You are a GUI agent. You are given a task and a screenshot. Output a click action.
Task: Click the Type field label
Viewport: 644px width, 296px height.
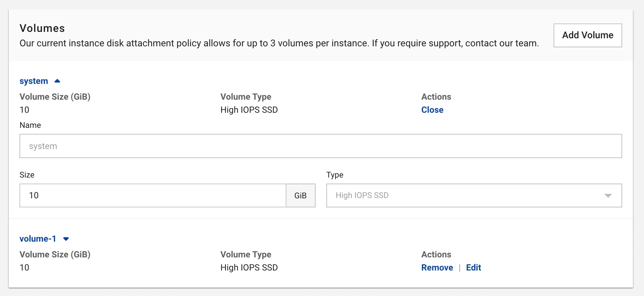(335, 175)
